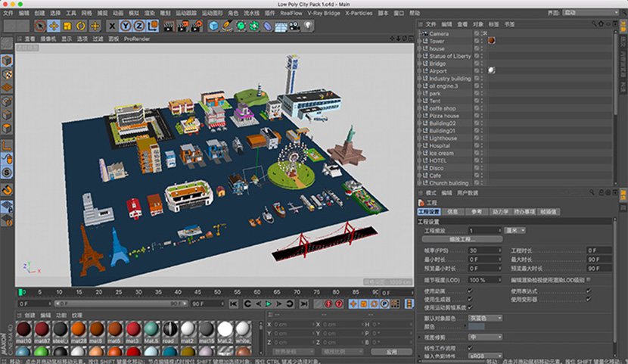Screen dimensions: 628x364
Task: Switch to Edges mode
Action: 7,115
